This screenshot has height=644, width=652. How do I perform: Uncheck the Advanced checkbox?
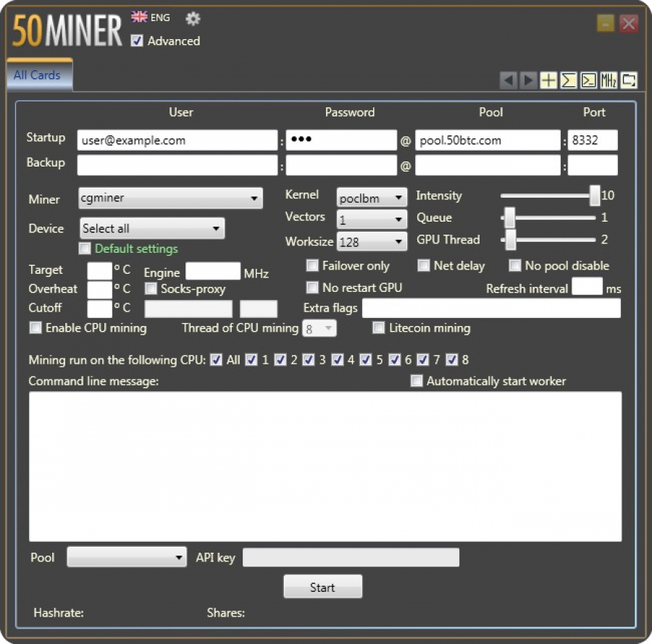click(x=137, y=41)
